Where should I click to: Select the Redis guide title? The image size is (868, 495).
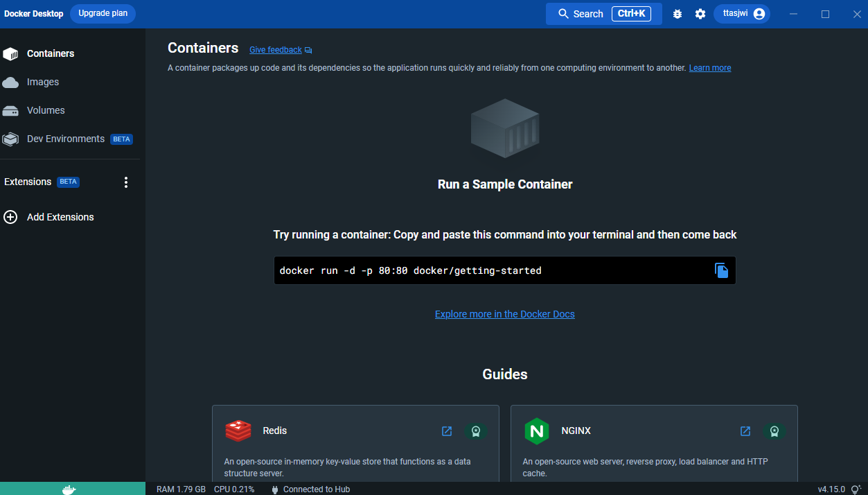(275, 431)
